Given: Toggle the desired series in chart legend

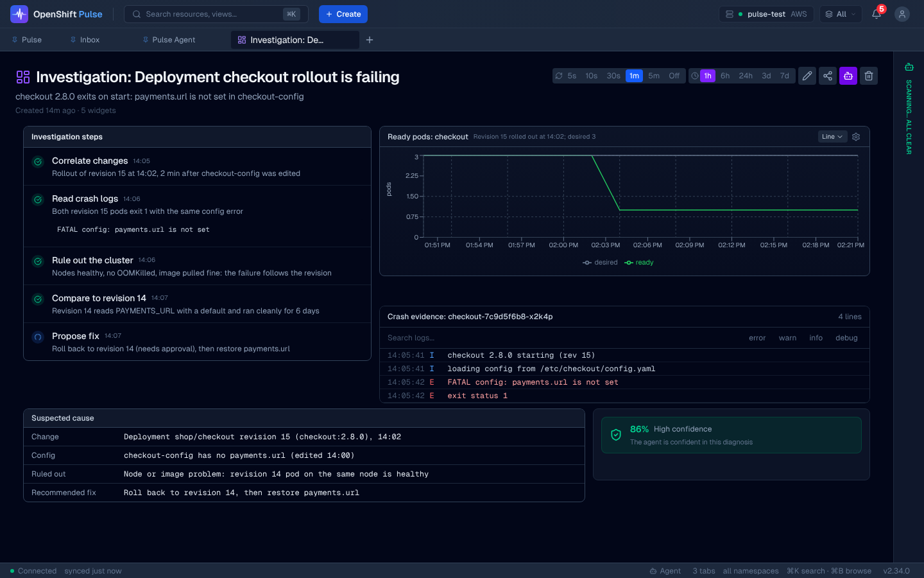Looking at the screenshot, I should (x=600, y=263).
